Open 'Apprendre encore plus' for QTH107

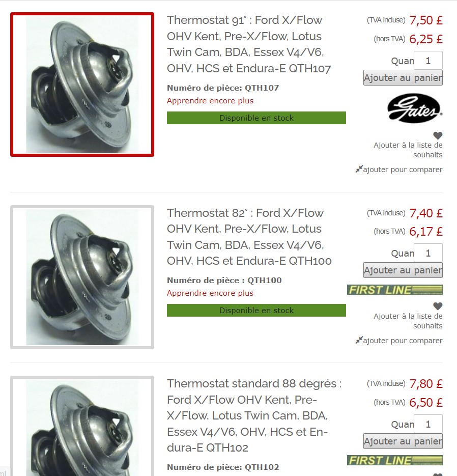pos(210,100)
